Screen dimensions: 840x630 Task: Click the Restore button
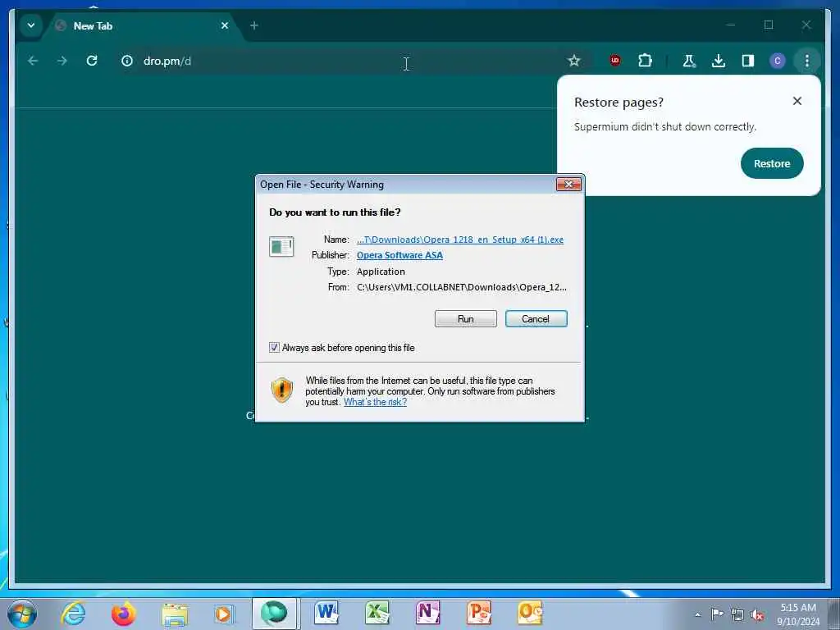click(x=772, y=163)
